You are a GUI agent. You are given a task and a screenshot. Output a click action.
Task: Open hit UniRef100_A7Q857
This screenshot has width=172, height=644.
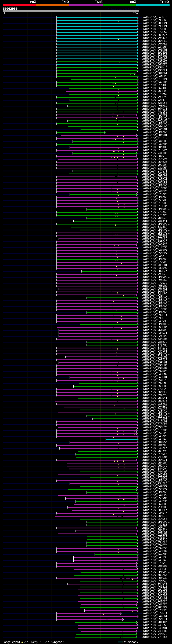[154, 32]
